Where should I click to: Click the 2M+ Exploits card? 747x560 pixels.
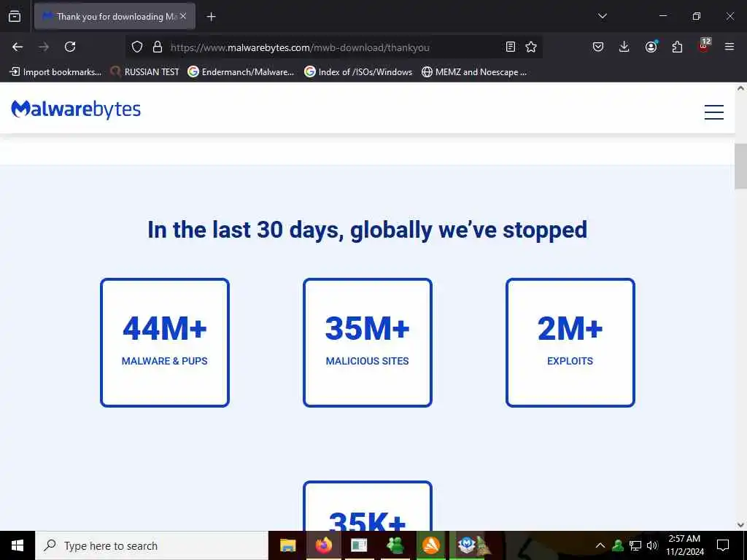[570, 343]
